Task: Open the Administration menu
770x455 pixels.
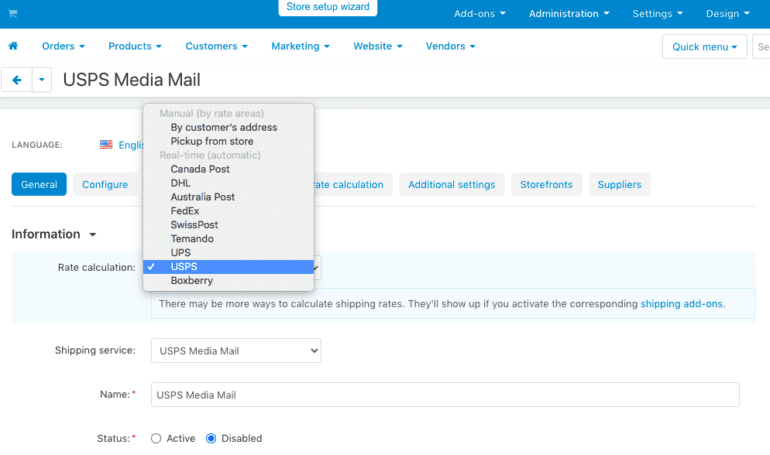Action: click(569, 14)
